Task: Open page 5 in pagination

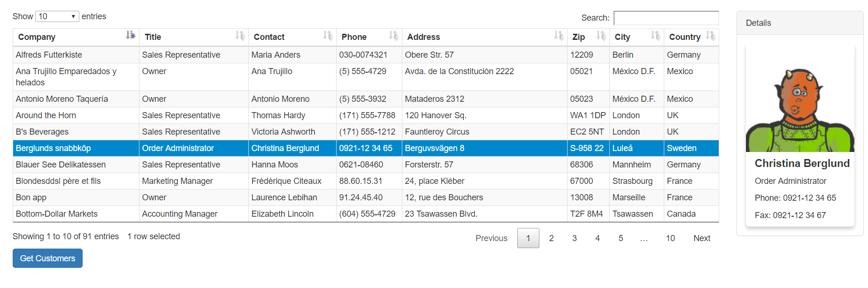Action: coord(620,238)
